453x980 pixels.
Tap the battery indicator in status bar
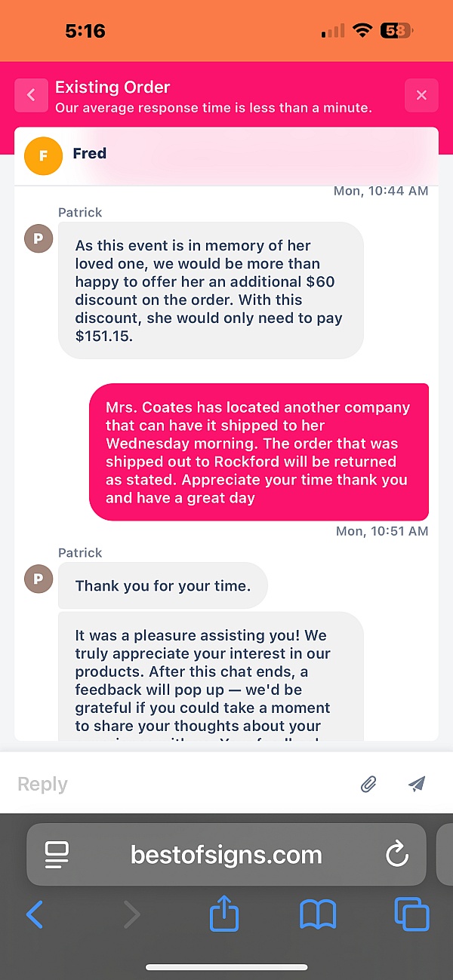point(397,31)
